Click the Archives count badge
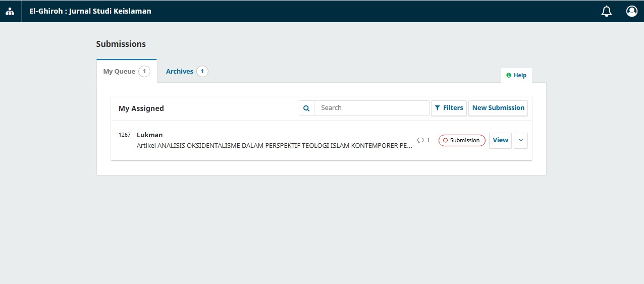The width and height of the screenshot is (644, 284). click(202, 72)
